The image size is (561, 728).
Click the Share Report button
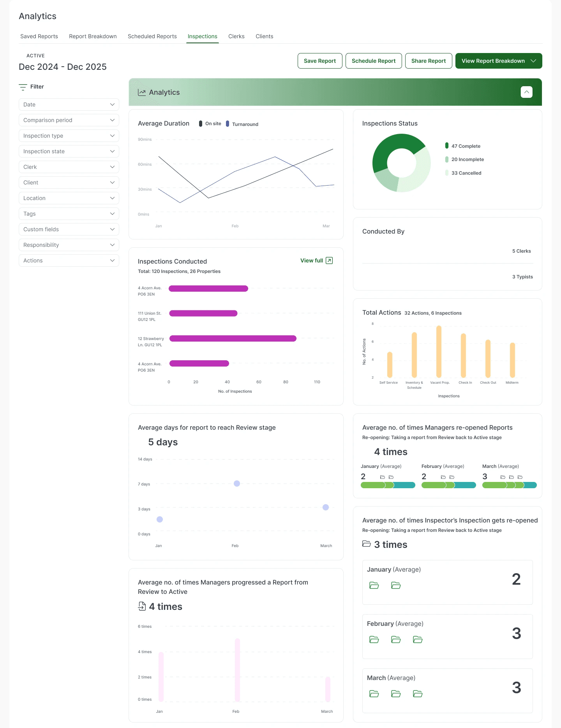pyautogui.click(x=429, y=61)
